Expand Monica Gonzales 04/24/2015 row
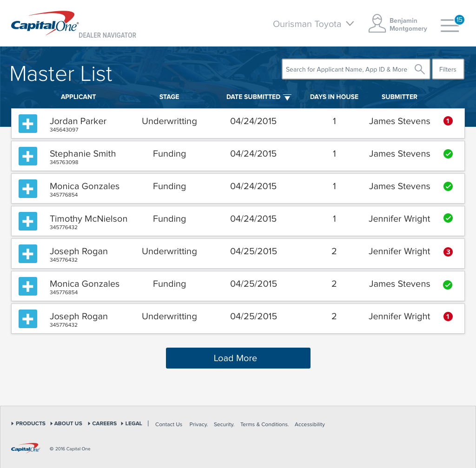The height and width of the screenshot is (468, 476). [28, 189]
